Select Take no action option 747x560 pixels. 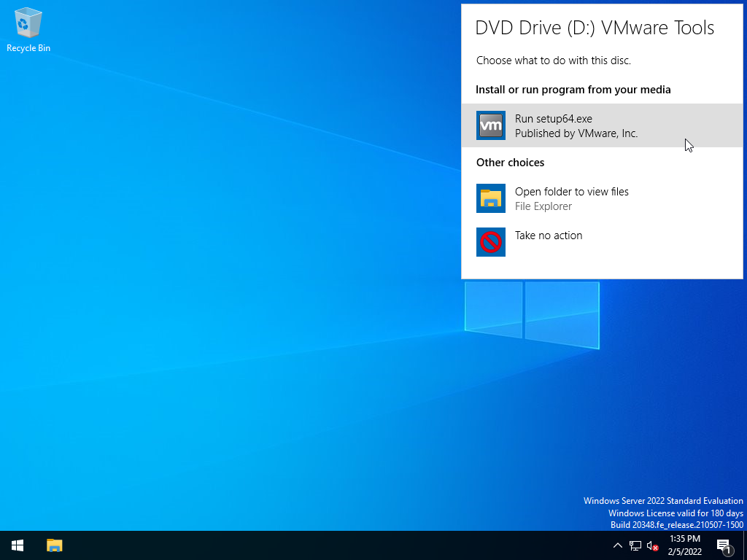pyautogui.click(x=602, y=242)
